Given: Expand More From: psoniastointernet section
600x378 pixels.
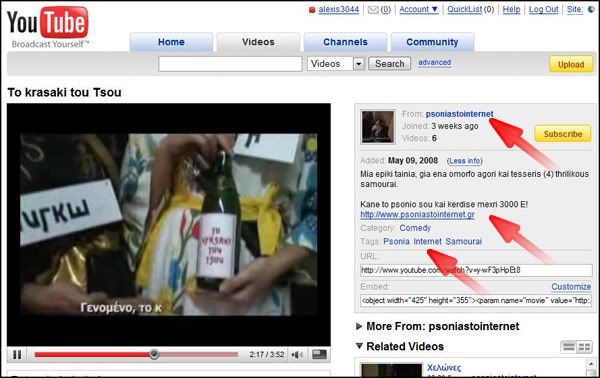Looking at the screenshot, I should tap(438, 326).
